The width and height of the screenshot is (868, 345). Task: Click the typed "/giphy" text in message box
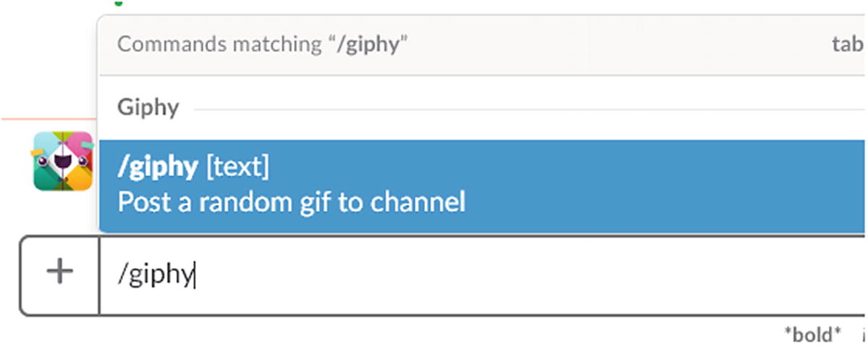[155, 275]
